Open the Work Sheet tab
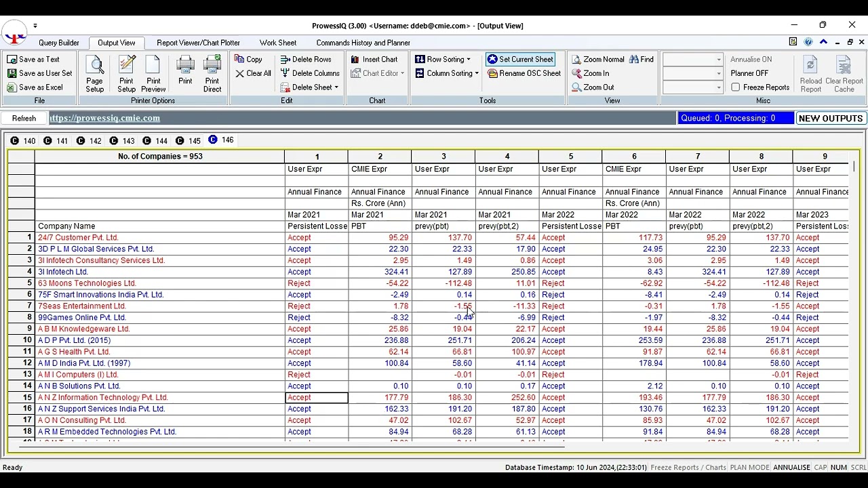The image size is (868, 488). click(278, 43)
